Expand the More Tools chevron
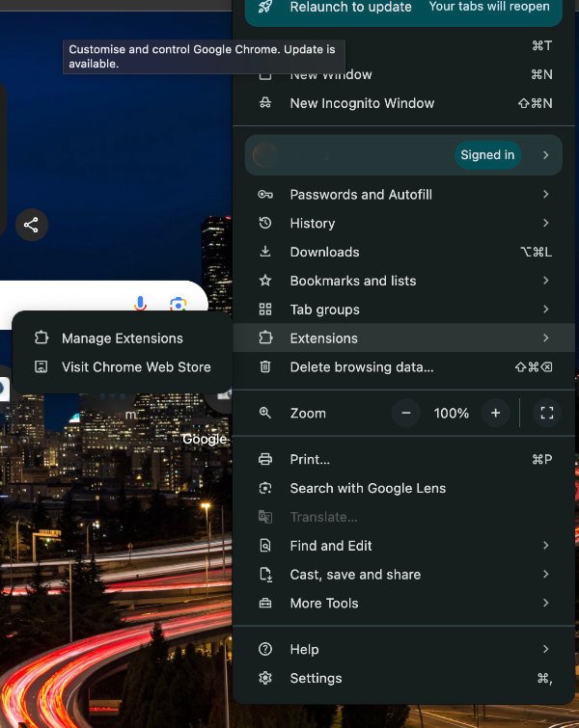This screenshot has height=728, width=579. 545,603
